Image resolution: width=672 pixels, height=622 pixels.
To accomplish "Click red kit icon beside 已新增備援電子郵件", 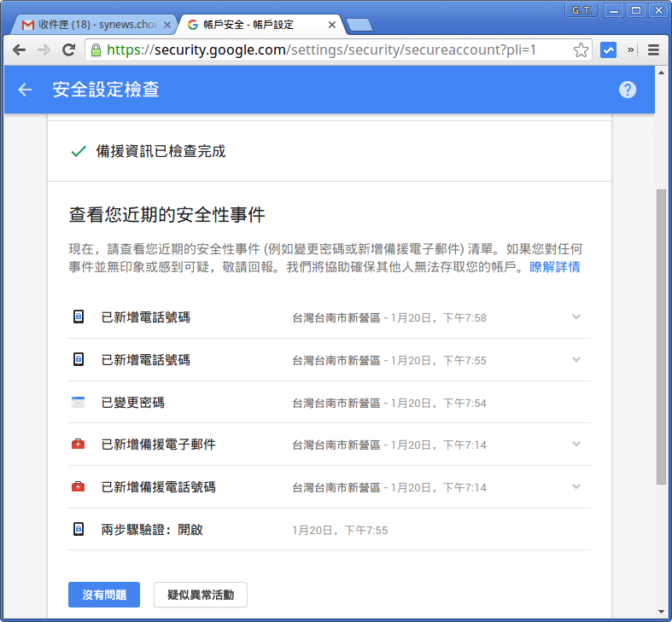I will click(78, 445).
